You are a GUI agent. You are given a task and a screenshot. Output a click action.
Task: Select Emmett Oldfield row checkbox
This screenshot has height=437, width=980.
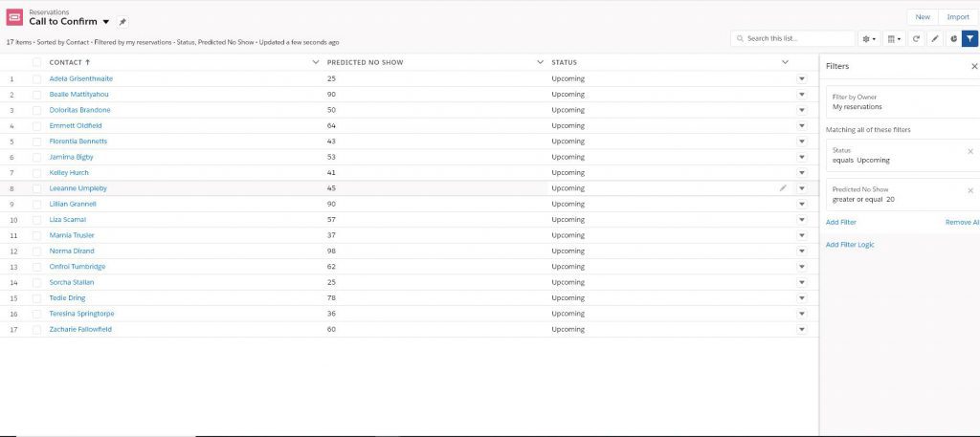[37, 125]
